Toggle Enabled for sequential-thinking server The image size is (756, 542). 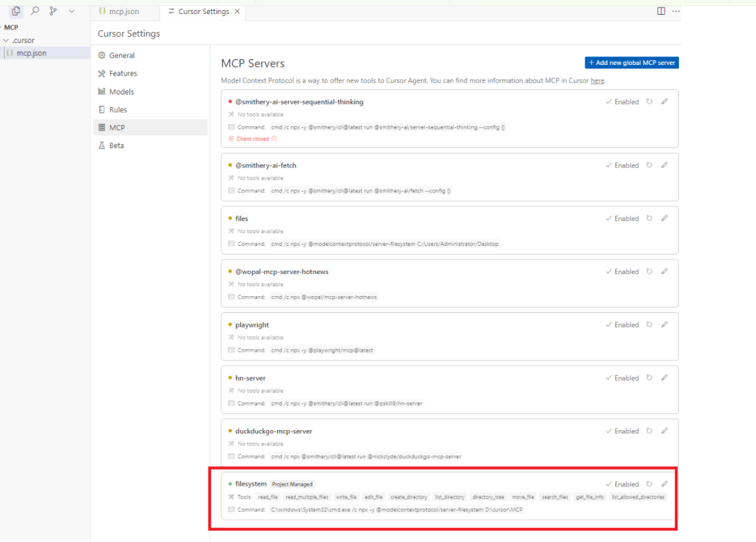[622, 102]
